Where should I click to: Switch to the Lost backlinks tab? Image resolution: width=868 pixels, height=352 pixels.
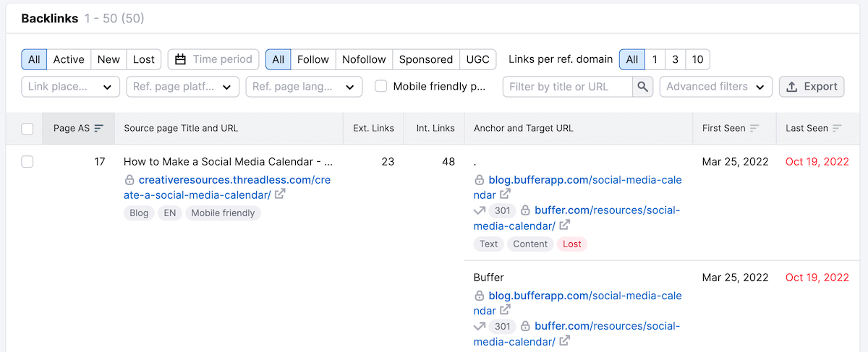point(143,59)
